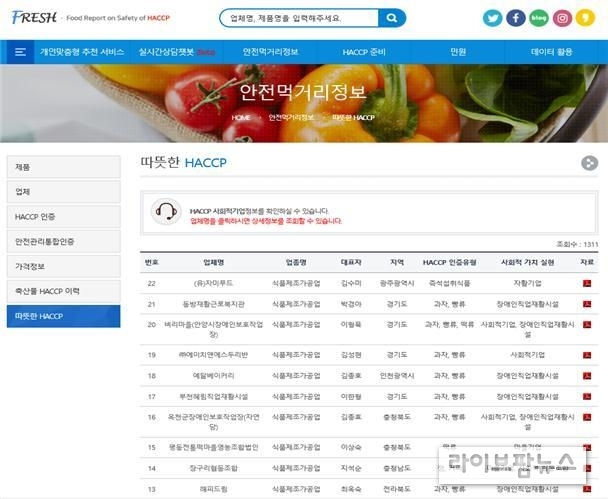This screenshot has width=608, height=499.
Task: Click the 지역 column header
Action: point(397,262)
